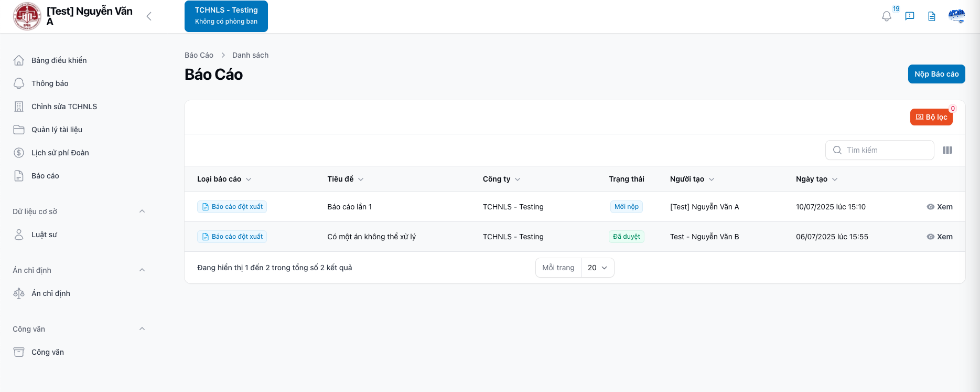
Task: View the 'Có một án không thể xử lý' report
Action: [x=940, y=237]
